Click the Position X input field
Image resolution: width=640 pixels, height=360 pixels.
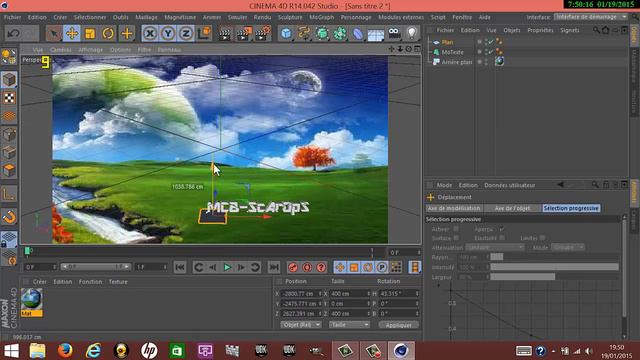tap(301, 293)
